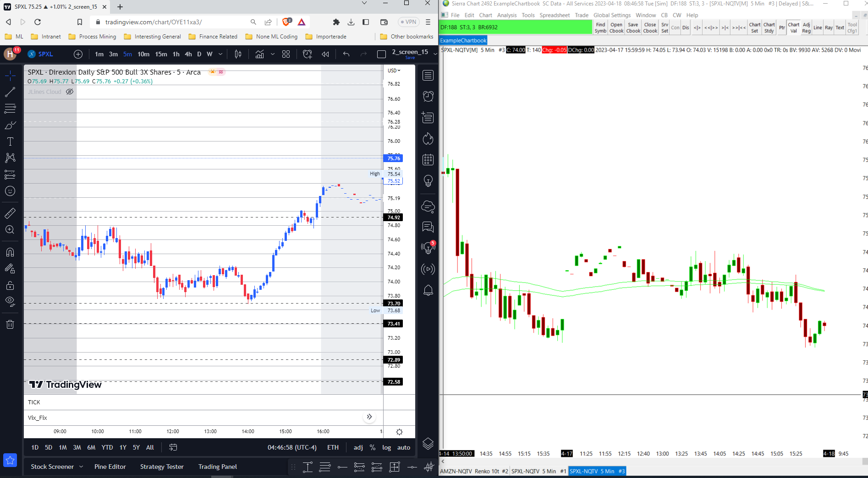Select the YTD date range

(107, 447)
